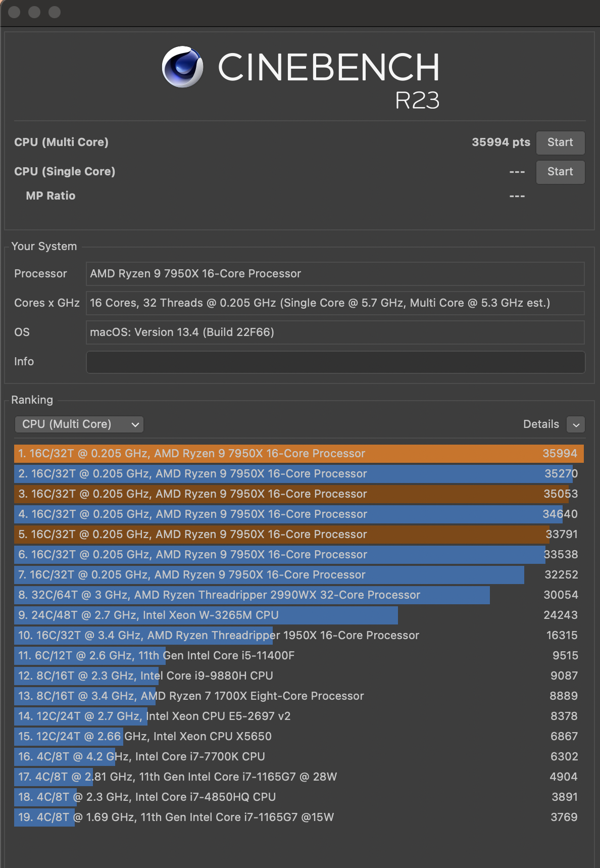Click the CPU (Single Core) label
This screenshot has height=868, width=600.
point(65,172)
